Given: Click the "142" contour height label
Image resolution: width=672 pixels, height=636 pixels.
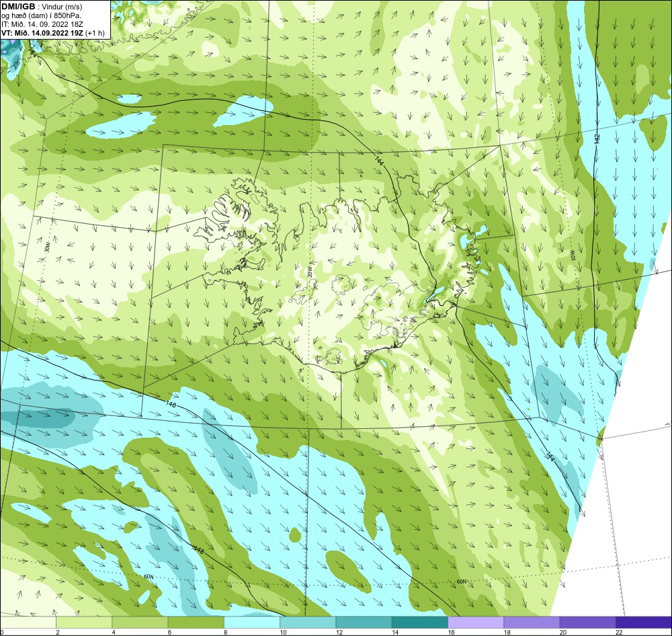Looking at the screenshot, I should (x=597, y=139).
